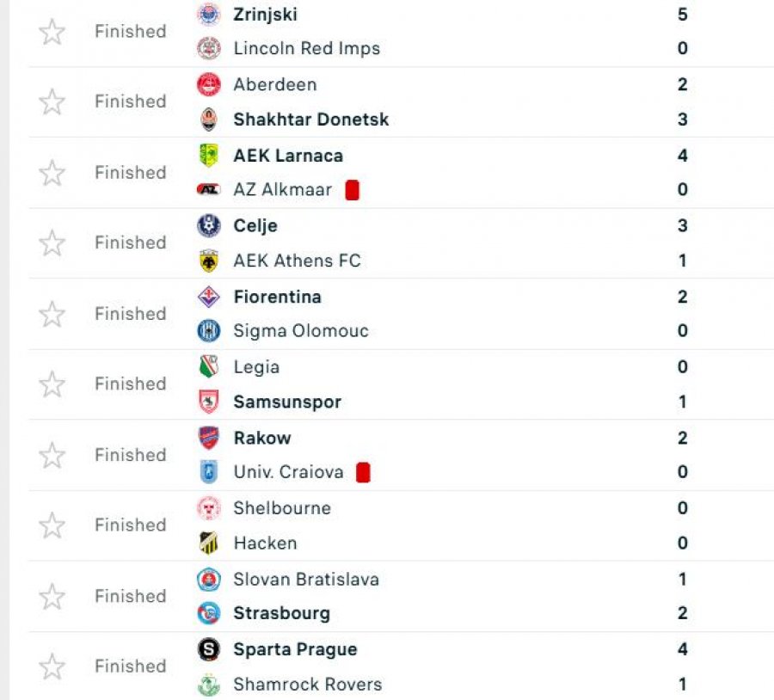
Task: Click the Fiorentina purple logo icon
Action: (x=208, y=298)
